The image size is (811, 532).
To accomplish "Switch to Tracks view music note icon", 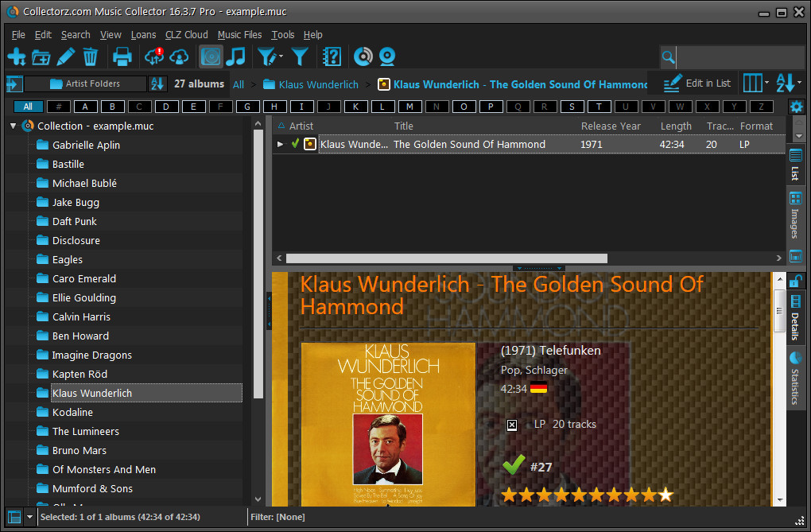I will pos(236,56).
